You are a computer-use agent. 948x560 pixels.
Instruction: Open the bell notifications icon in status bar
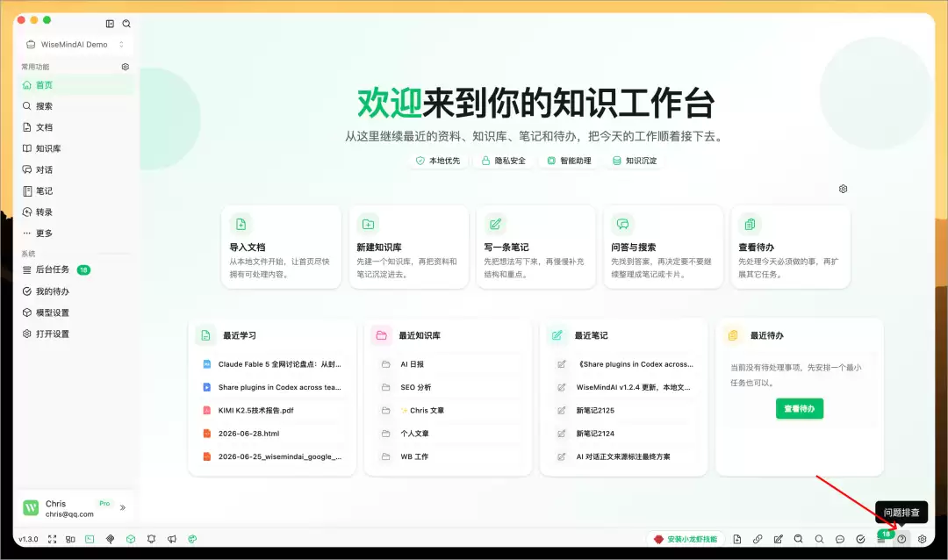(x=151, y=539)
